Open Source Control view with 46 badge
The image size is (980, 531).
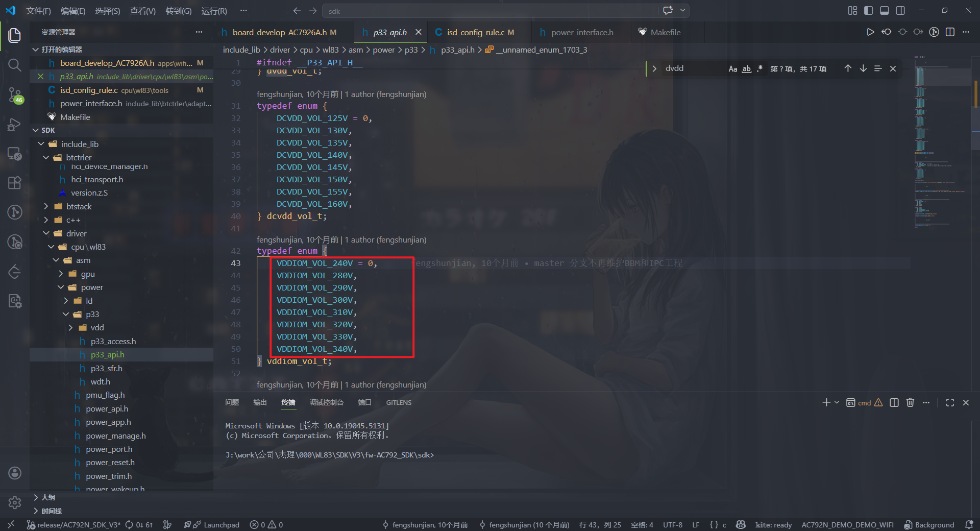coord(15,94)
